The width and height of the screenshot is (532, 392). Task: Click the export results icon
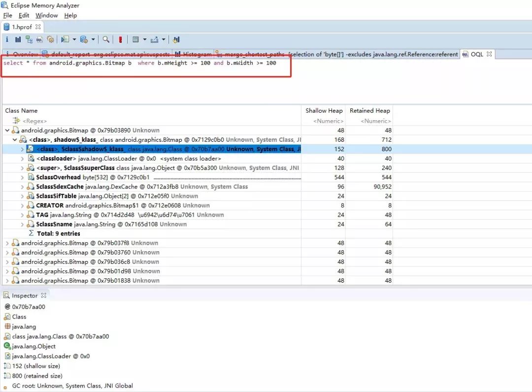[x=154, y=40]
